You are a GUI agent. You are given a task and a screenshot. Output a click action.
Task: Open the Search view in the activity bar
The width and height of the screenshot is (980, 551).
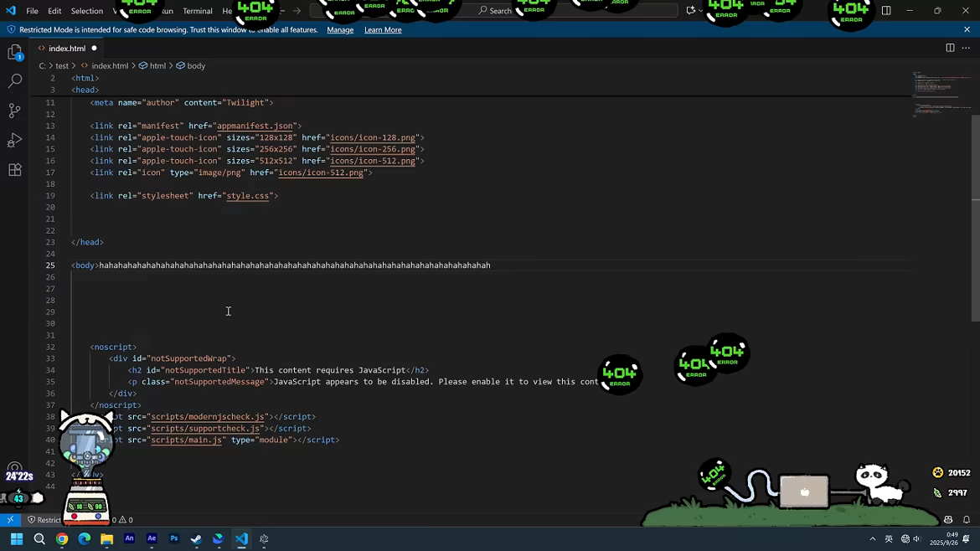15,80
